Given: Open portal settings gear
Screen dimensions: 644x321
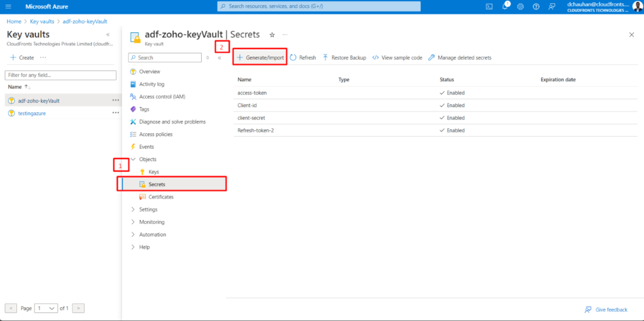Looking at the screenshot, I should coord(520,6).
